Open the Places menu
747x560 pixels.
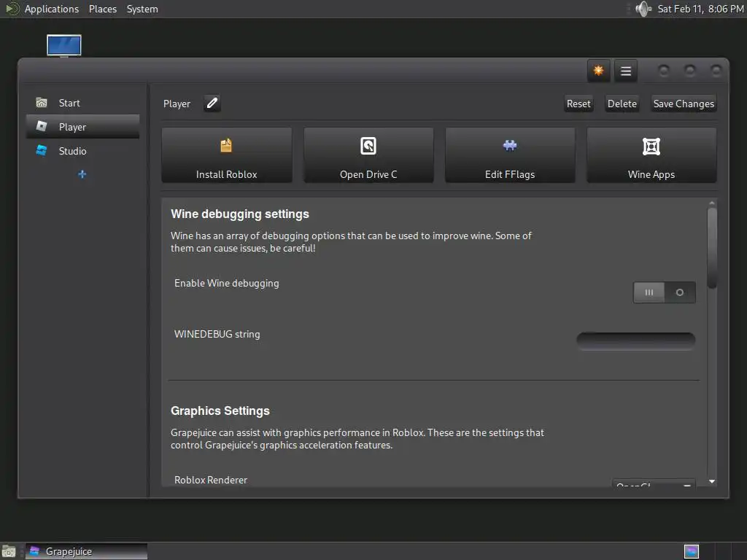point(102,9)
